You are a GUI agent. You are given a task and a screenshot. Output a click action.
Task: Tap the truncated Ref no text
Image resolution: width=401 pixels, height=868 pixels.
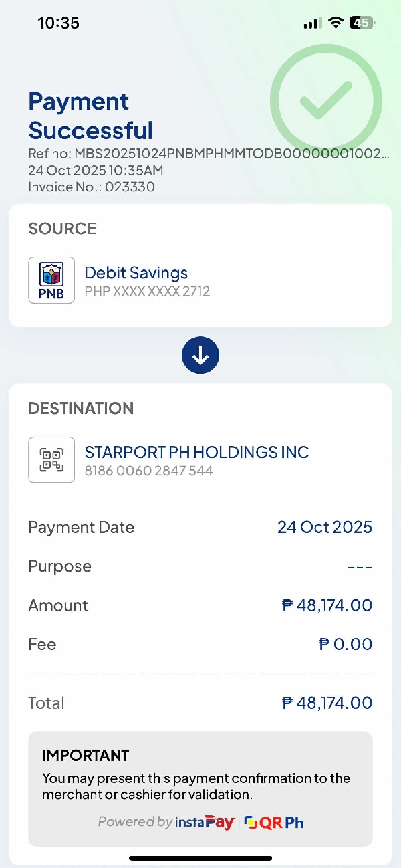209,154
